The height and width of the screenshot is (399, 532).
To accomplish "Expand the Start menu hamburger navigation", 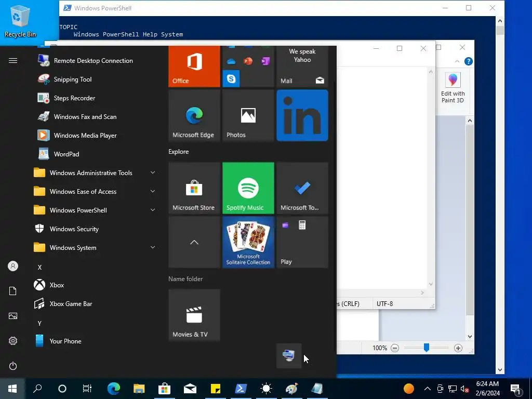I will pos(13,61).
